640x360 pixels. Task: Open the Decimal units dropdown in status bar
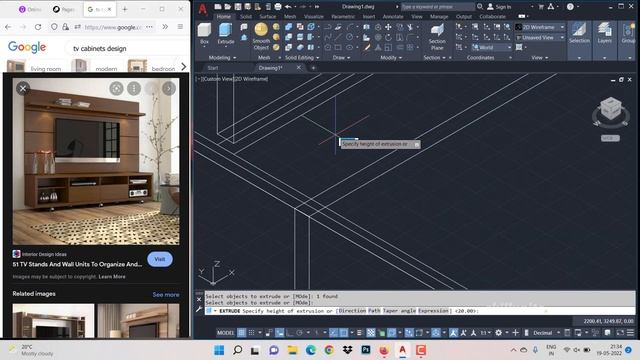[x=546, y=333]
